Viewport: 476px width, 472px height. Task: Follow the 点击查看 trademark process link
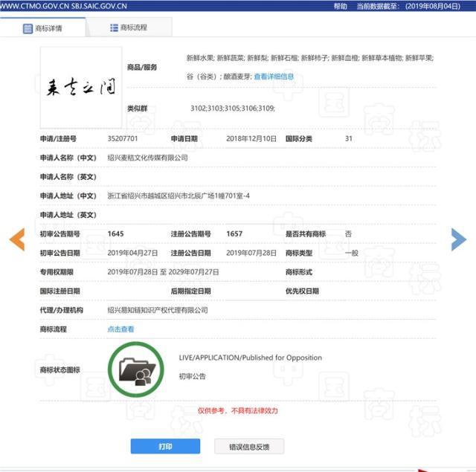click(x=120, y=329)
